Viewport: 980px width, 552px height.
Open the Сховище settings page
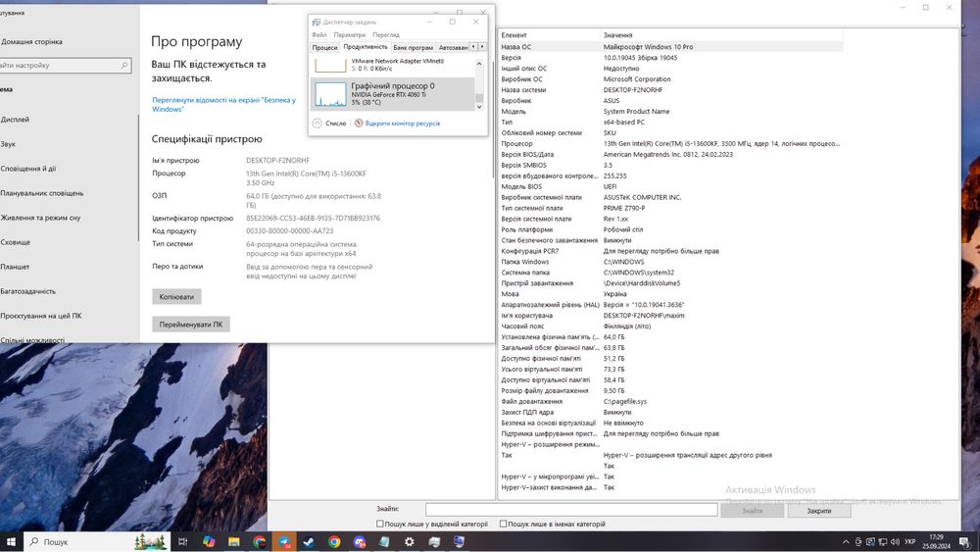click(16, 242)
